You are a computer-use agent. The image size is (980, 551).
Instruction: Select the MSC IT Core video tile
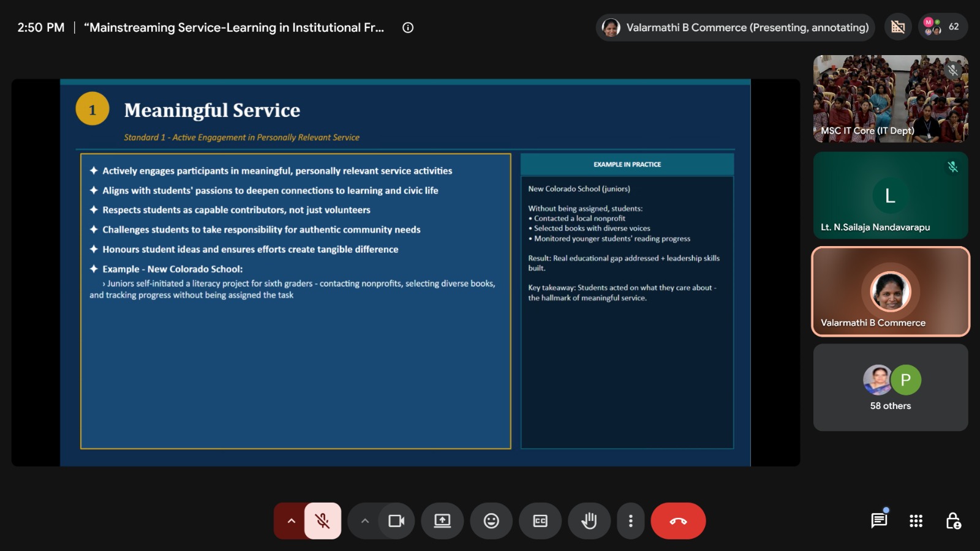pos(891,99)
